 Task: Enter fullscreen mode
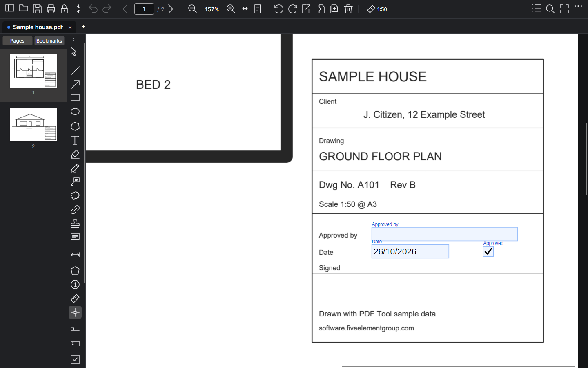(564, 9)
